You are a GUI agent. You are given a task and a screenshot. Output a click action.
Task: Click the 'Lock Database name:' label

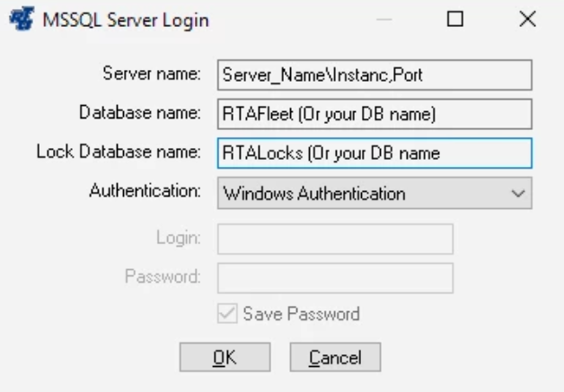[125, 152]
